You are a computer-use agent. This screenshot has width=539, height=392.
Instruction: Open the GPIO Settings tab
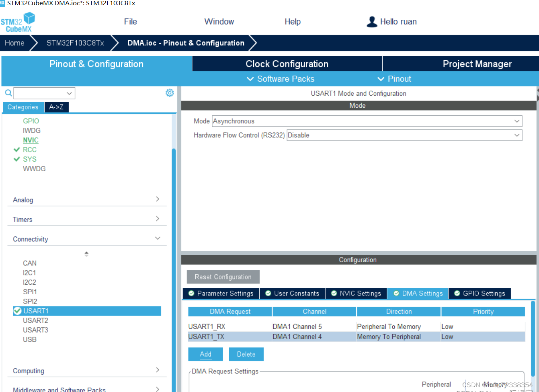480,293
